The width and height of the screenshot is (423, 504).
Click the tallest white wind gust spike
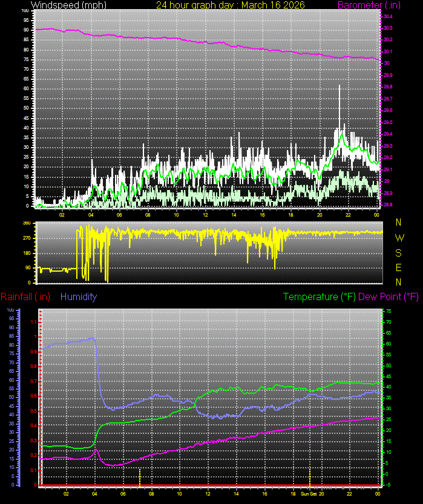coord(339,106)
